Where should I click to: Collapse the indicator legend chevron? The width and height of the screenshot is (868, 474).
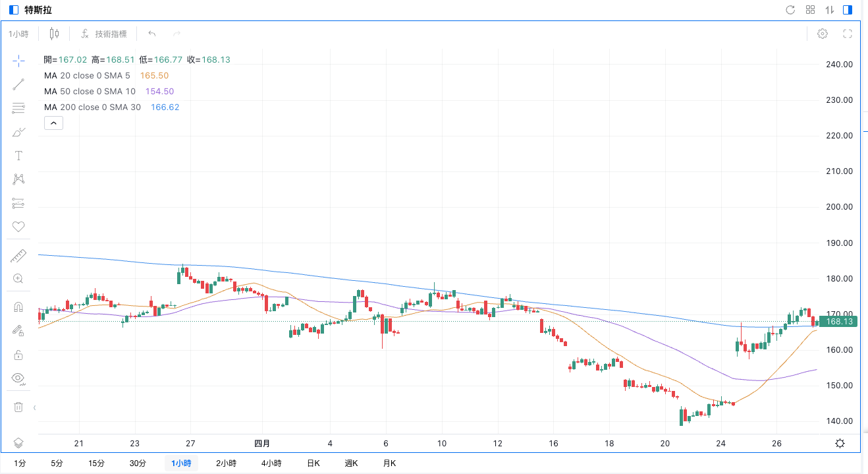point(53,123)
